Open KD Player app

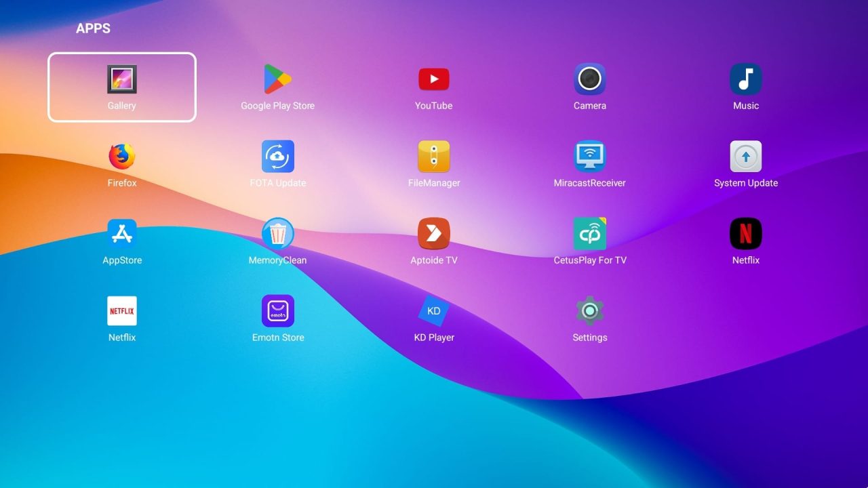434,312
